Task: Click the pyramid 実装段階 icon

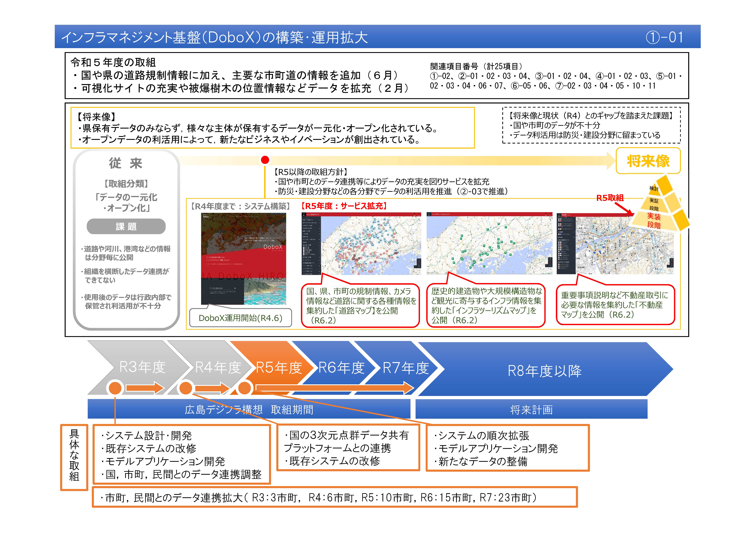Action: pos(654,220)
